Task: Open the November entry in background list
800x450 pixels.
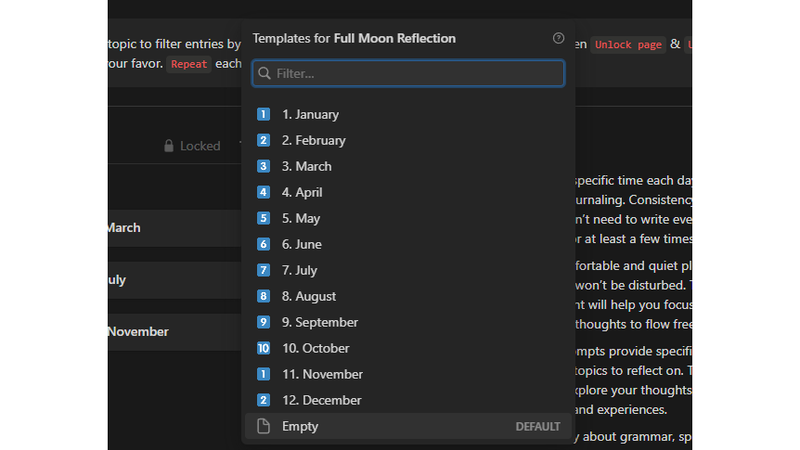Action: 174,332
